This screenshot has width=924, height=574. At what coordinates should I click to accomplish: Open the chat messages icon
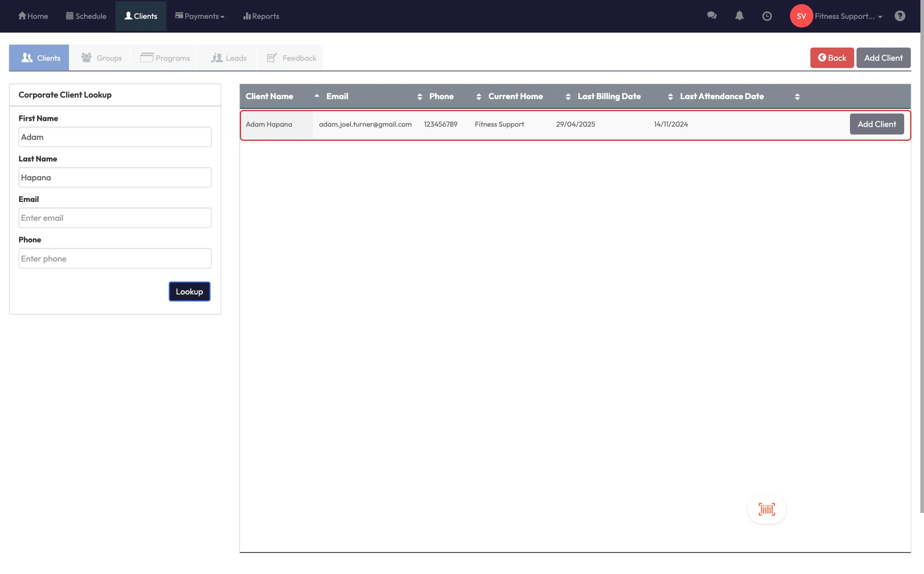pos(711,16)
